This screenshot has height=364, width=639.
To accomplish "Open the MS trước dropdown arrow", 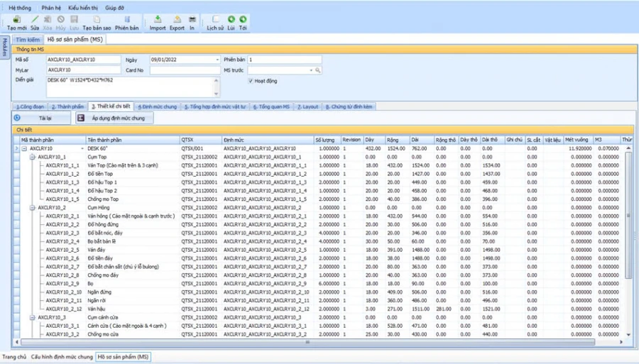I will tap(311, 70).
